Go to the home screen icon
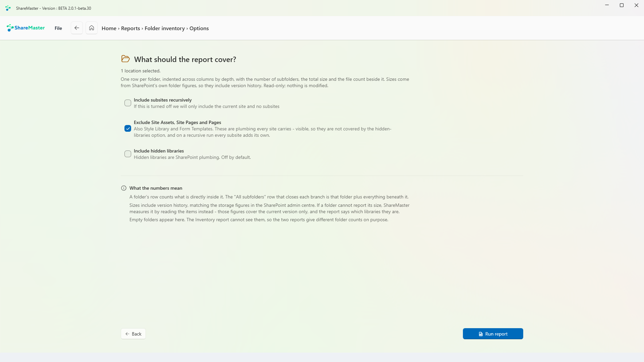The height and width of the screenshot is (362, 644). tap(92, 28)
